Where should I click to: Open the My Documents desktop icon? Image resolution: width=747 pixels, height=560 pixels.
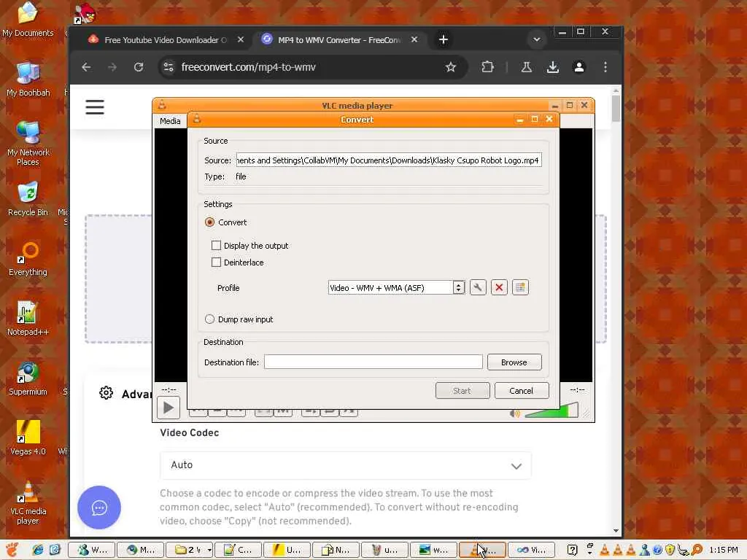pos(28,20)
